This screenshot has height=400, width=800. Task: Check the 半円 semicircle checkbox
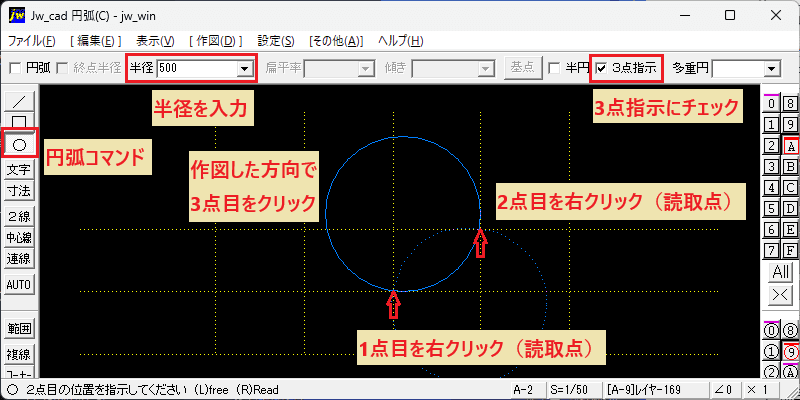pos(554,67)
